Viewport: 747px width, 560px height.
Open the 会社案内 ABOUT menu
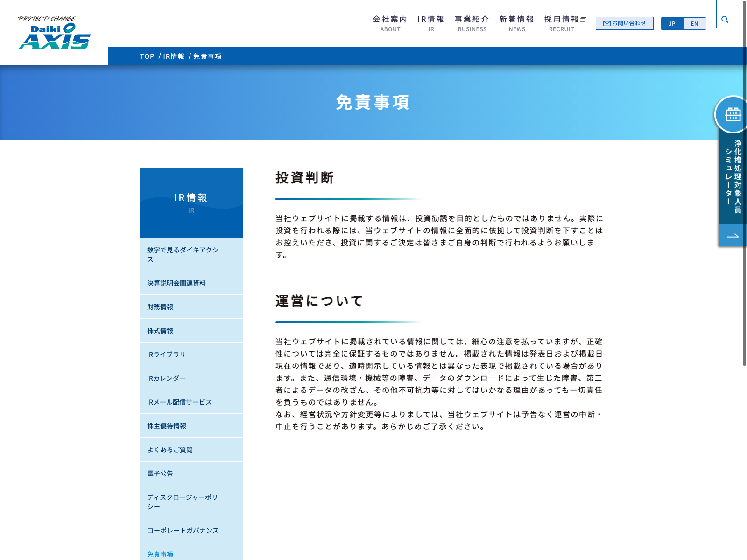point(390,24)
